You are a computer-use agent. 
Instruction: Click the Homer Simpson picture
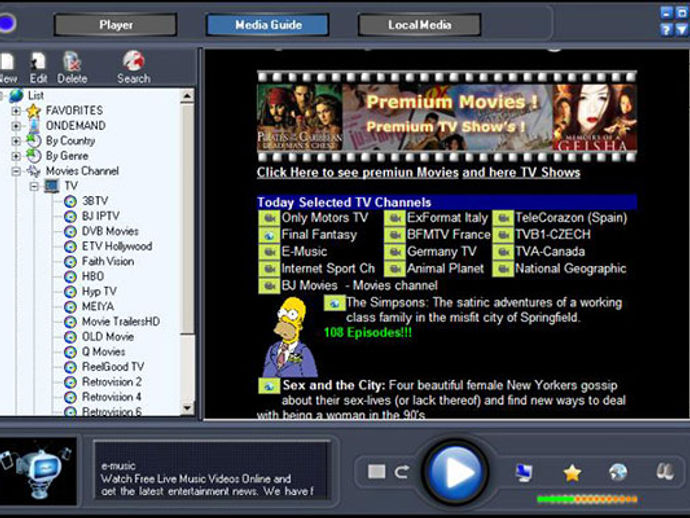(x=290, y=337)
